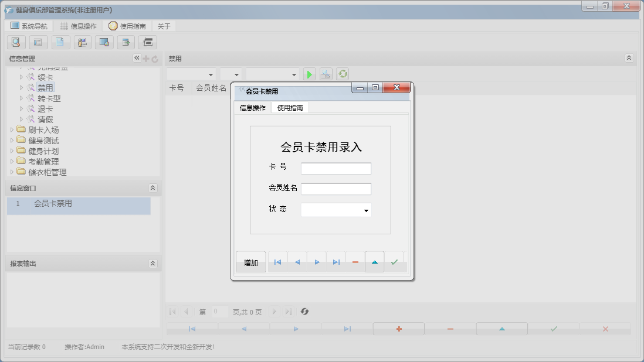
Task: Click the magnifier search icon in 禁用 panel
Action: click(x=326, y=73)
